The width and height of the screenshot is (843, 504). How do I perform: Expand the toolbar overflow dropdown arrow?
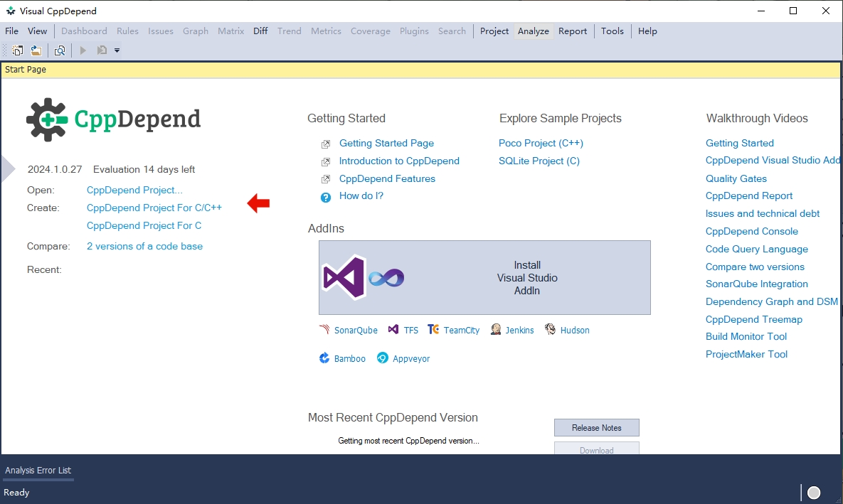[x=117, y=50]
